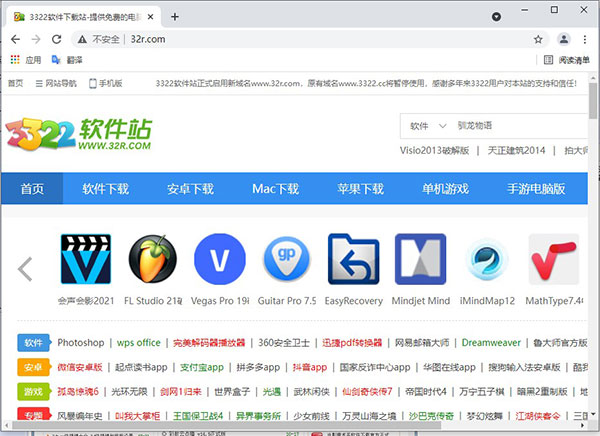
Task: Go to the Mac下载 navigation tab
Action: [275, 188]
